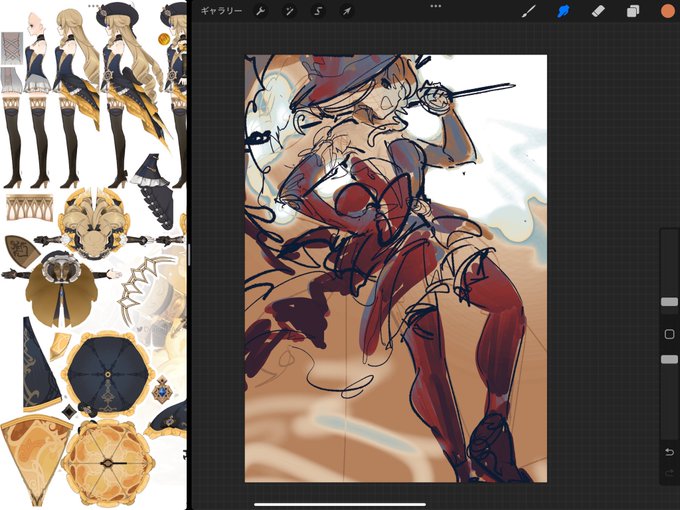Redo with the lower sidebar arrow

669,473
